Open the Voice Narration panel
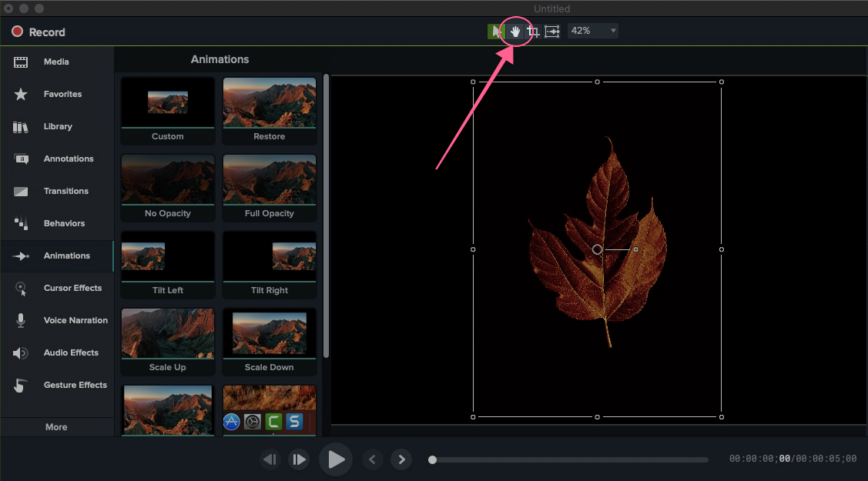Image resolution: width=868 pixels, height=481 pixels. point(75,320)
